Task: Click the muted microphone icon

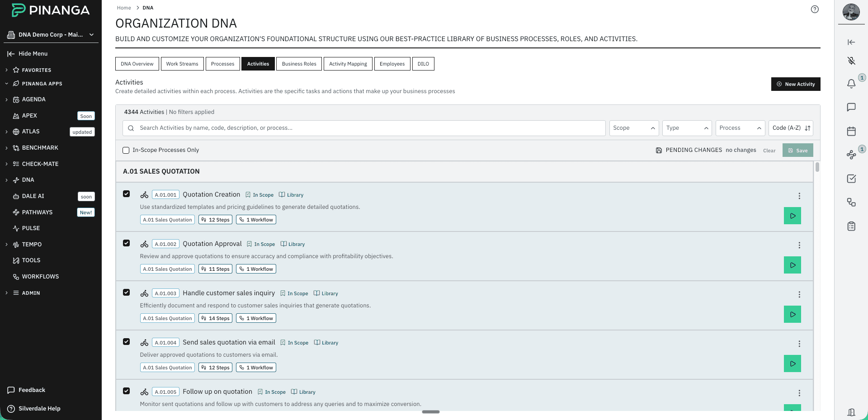Action: point(851,61)
